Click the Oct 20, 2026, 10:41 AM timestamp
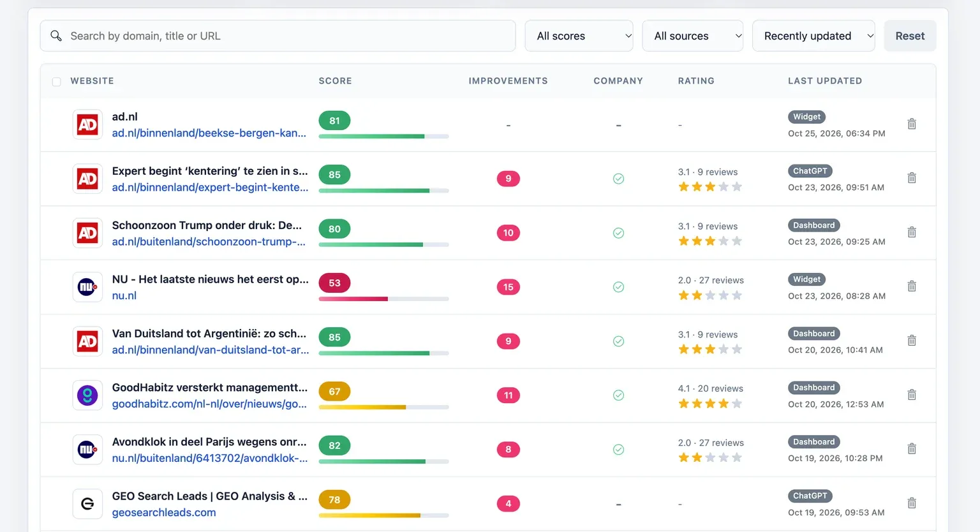This screenshot has width=980, height=532. pos(836,350)
